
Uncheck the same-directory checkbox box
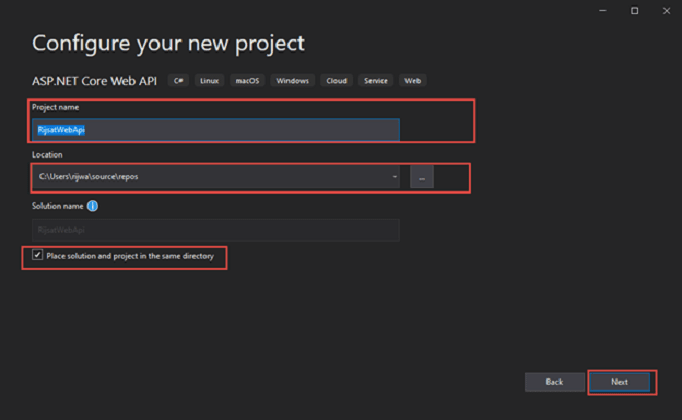click(x=38, y=255)
